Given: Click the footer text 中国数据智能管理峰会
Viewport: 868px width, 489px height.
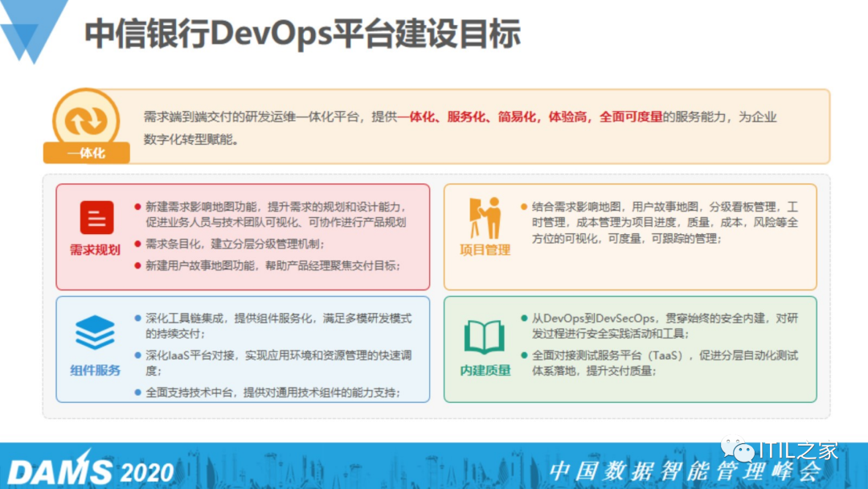Looking at the screenshot, I should (x=686, y=472).
